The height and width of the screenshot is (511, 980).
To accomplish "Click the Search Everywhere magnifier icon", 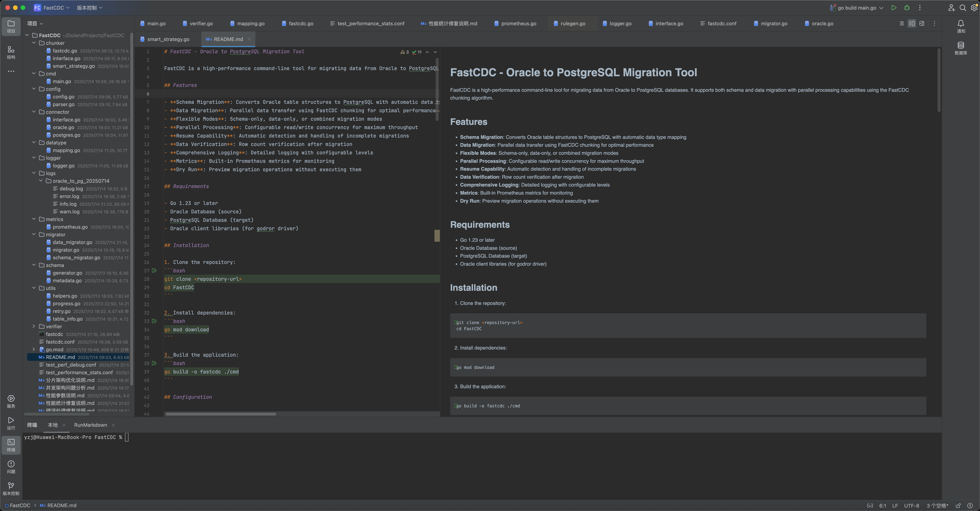I will click(x=963, y=8).
